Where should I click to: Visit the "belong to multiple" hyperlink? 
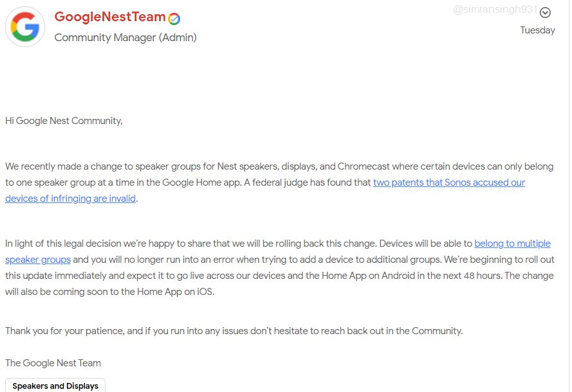coord(512,244)
